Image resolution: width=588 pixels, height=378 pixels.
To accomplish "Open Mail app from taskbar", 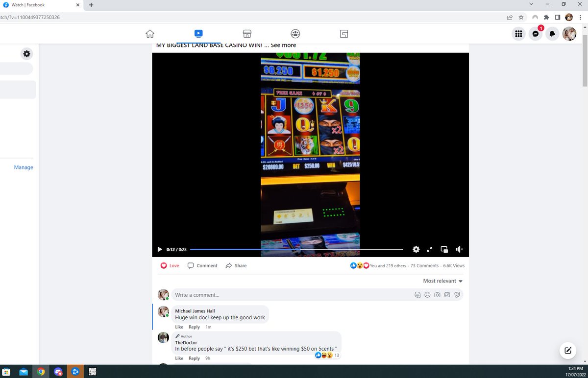I will coord(24,372).
